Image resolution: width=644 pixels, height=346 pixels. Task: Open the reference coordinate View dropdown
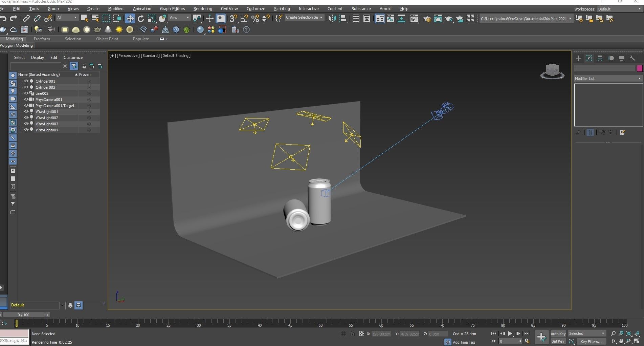click(x=179, y=18)
